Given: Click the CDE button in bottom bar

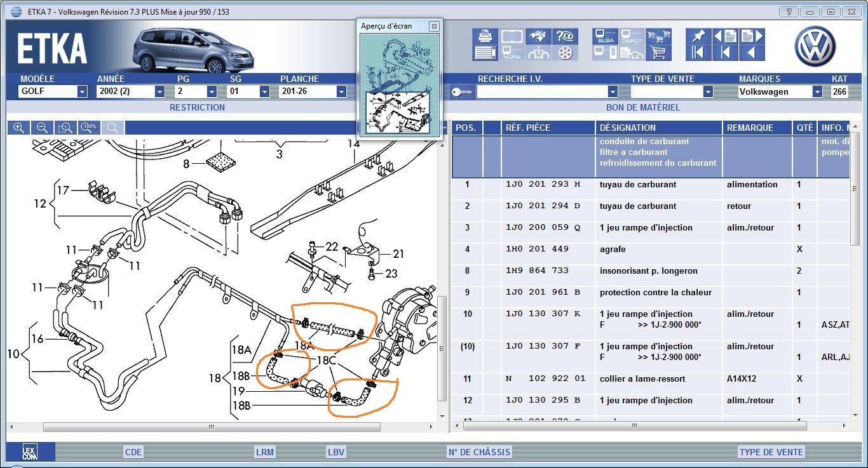Looking at the screenshot, I should pyautogui.click(x=133, y=452).
